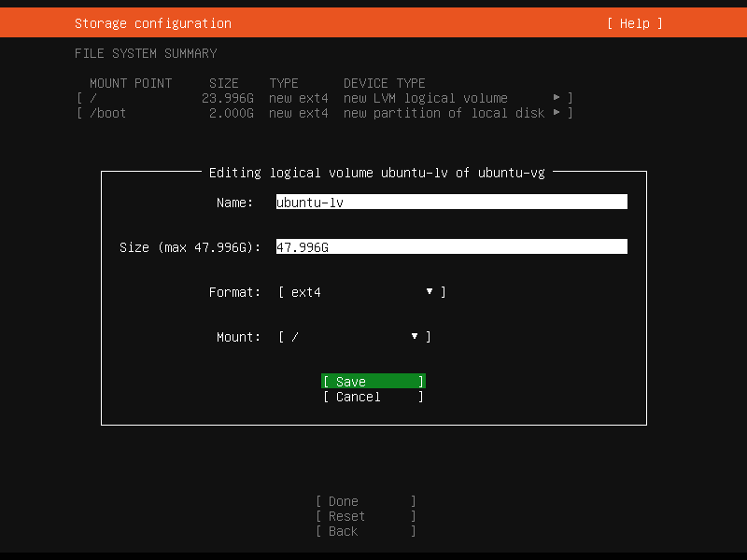Viewport: 747px width, 560px height.
Task: Cancel editing the logical volume
Action: click(373, 397)
